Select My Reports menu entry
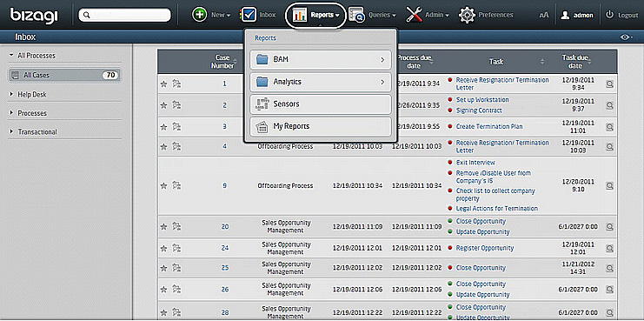This screenshot has height=321, width=644. 321,127
